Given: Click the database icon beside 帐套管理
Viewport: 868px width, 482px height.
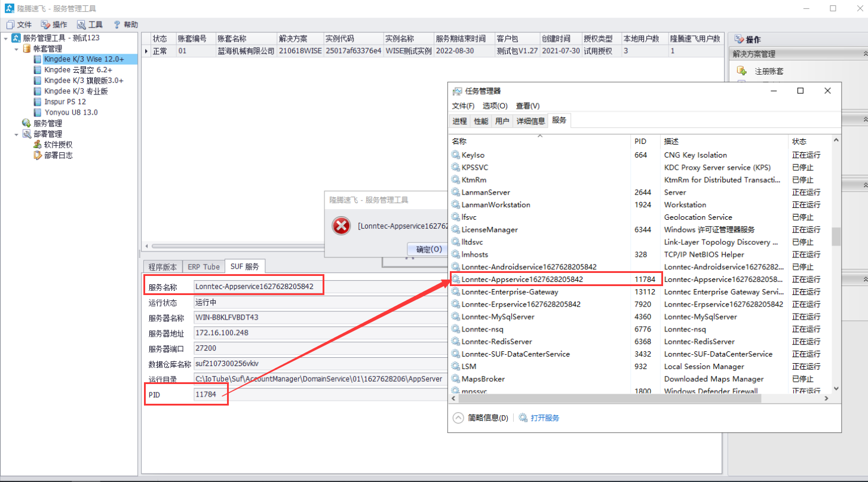Looking at the screenshot, I should [x=27, y=48].
